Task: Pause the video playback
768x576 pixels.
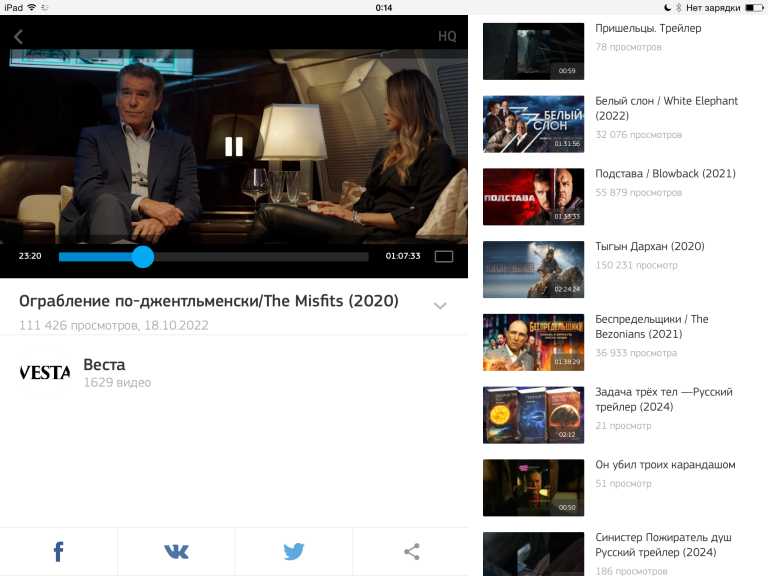Action: coord(234,146)
